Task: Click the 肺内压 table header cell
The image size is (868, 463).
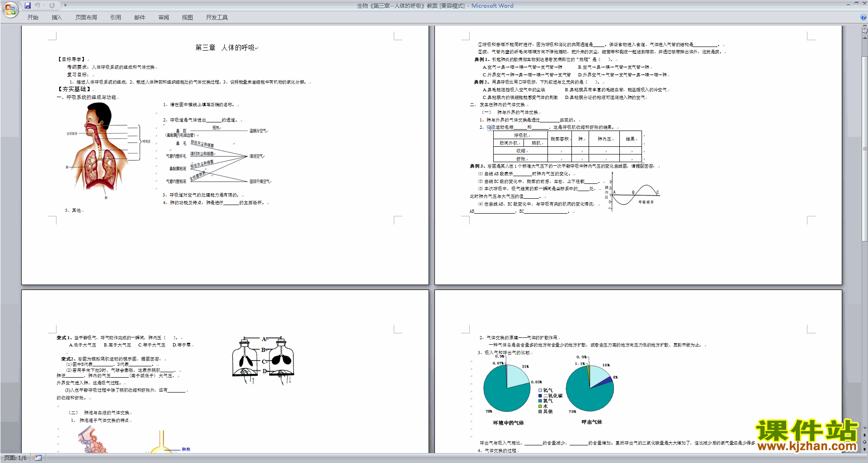Action: pos(604,139)
